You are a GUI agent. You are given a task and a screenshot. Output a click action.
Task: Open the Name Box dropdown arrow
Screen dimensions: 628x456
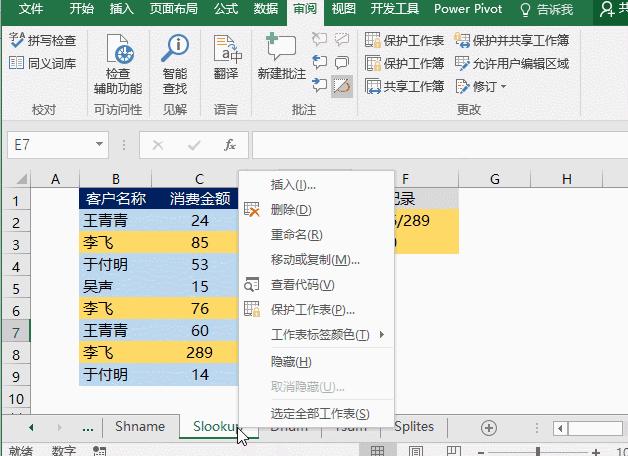pyautogui.click(x=99, y=145)
